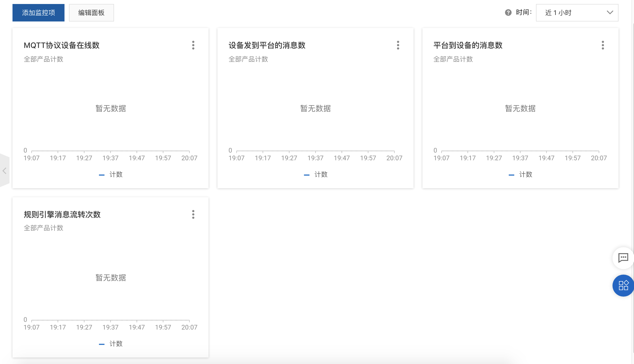Click the blue quick apps grid icon

(x=623, y=285)
